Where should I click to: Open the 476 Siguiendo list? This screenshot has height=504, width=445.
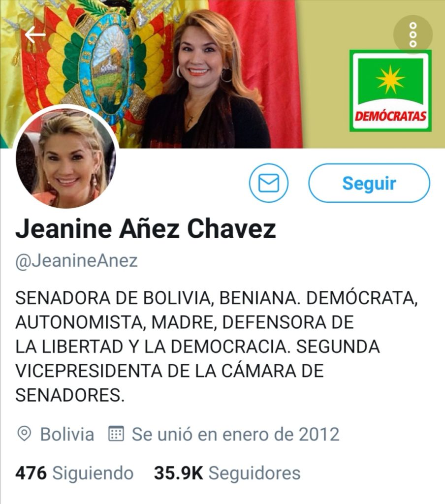click(x=74, y=473)
